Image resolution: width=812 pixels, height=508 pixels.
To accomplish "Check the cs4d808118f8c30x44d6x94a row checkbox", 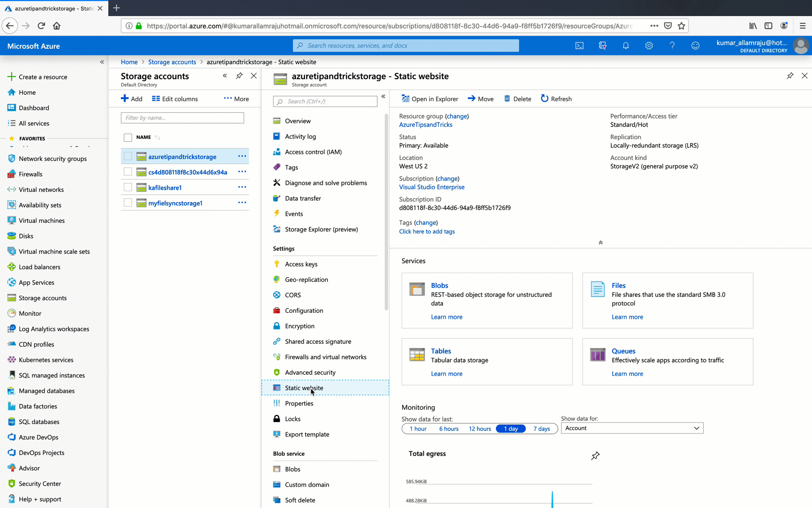I will coord(128,172).
